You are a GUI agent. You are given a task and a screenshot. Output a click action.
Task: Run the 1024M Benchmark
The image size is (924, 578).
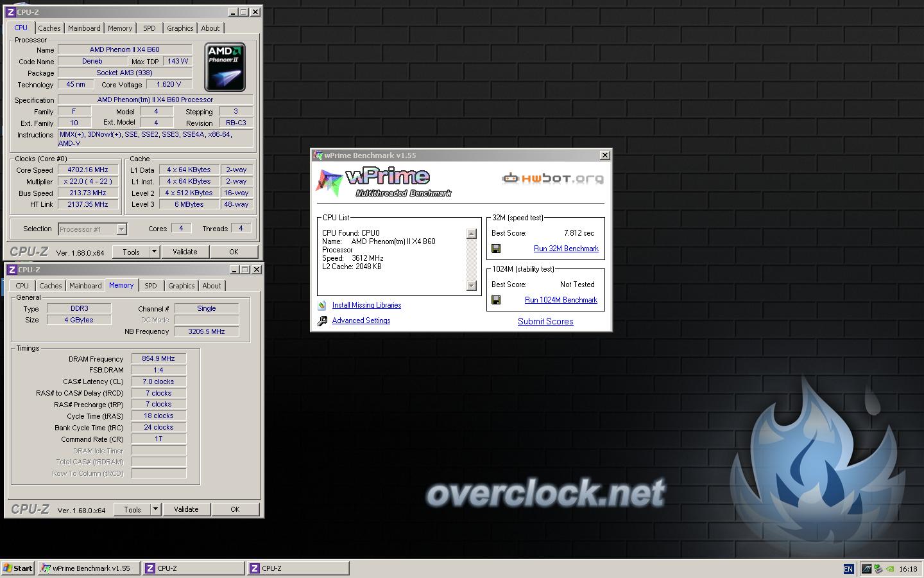point(561,300)
